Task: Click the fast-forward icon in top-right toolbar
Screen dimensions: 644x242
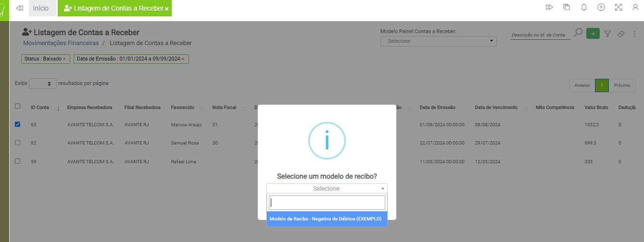Action: [549, 7]
